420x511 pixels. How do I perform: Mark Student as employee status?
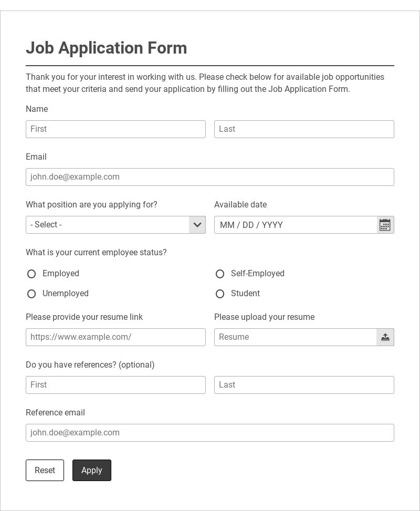pos(220,294)
